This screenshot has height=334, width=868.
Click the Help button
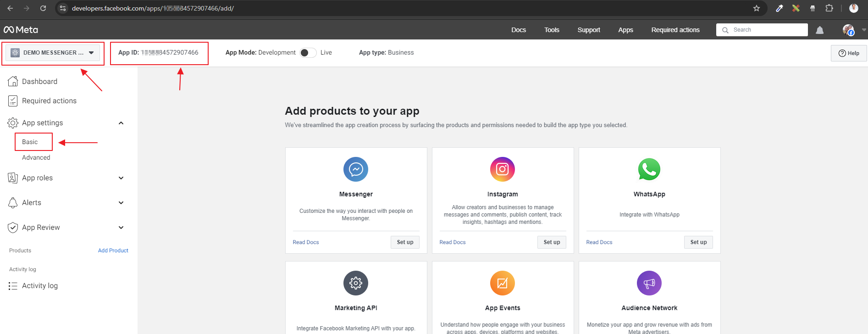pos(849,53)
